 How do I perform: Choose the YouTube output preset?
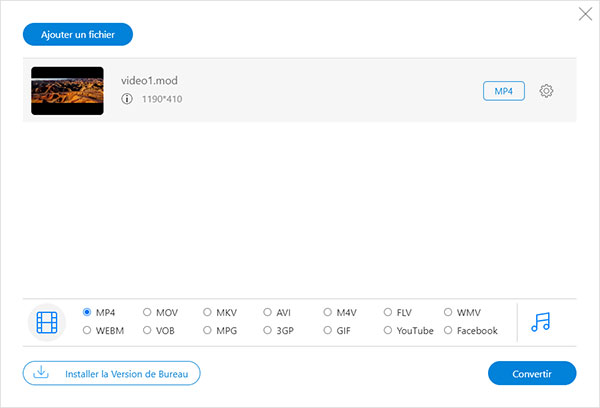[x=388, y=330]
